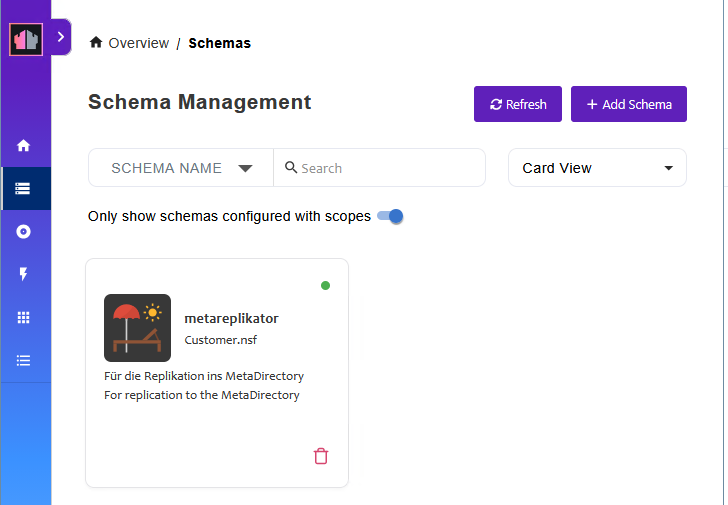The image size is (728, 505).
Task: Toggle 'Only show schemas configured with scopes'
Action: click(x=391, y=216)
